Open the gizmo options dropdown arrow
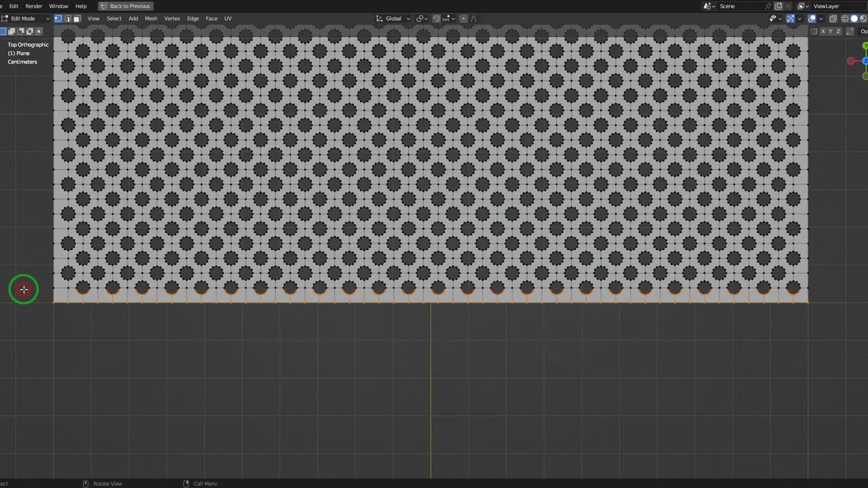 [800, 18]
